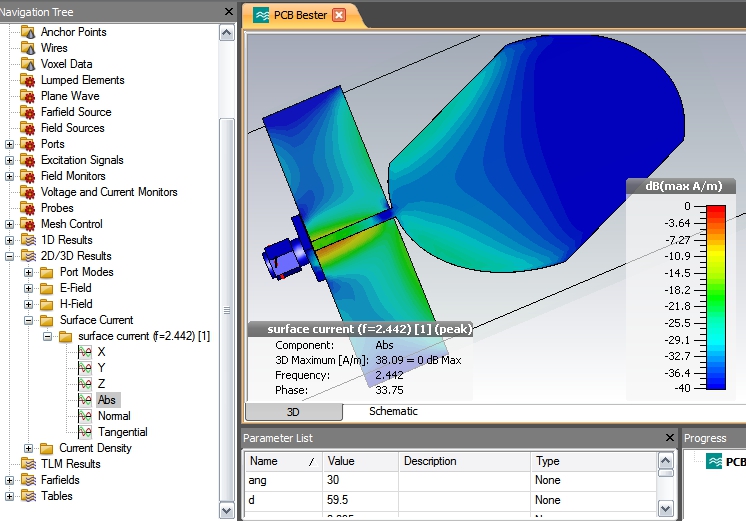Click the 1D Results folder icon

point(28,240)
